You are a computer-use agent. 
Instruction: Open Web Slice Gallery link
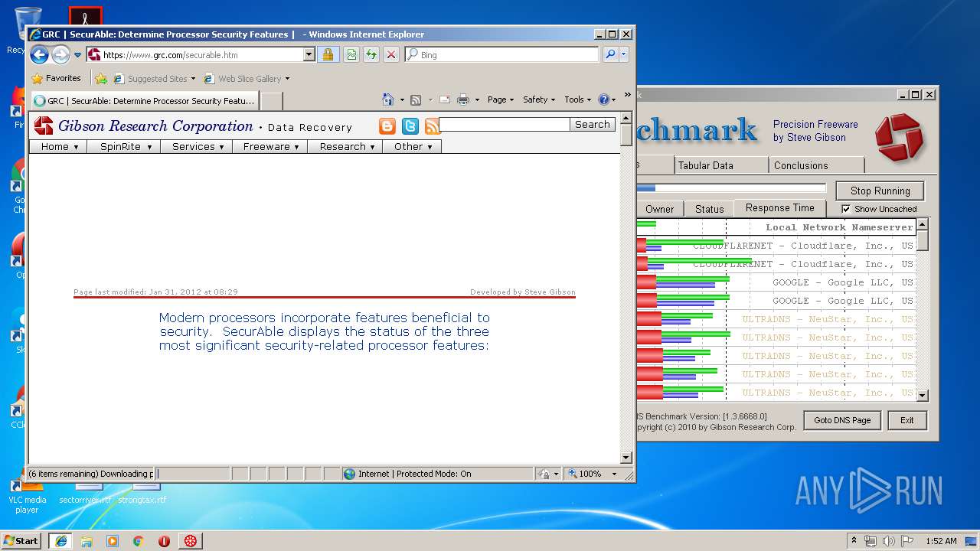(x=247, y=78)
